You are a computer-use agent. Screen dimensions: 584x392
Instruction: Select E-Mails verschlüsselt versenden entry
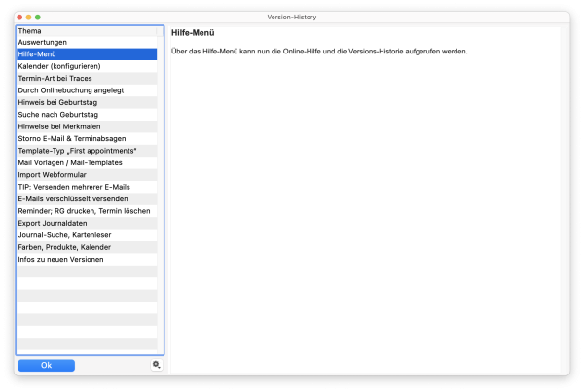tap(72, 198)
